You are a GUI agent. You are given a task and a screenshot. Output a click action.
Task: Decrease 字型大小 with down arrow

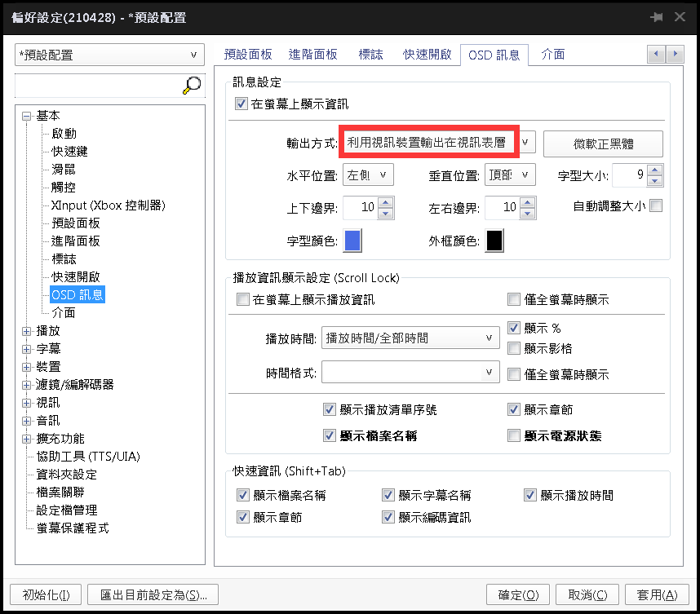655,181
